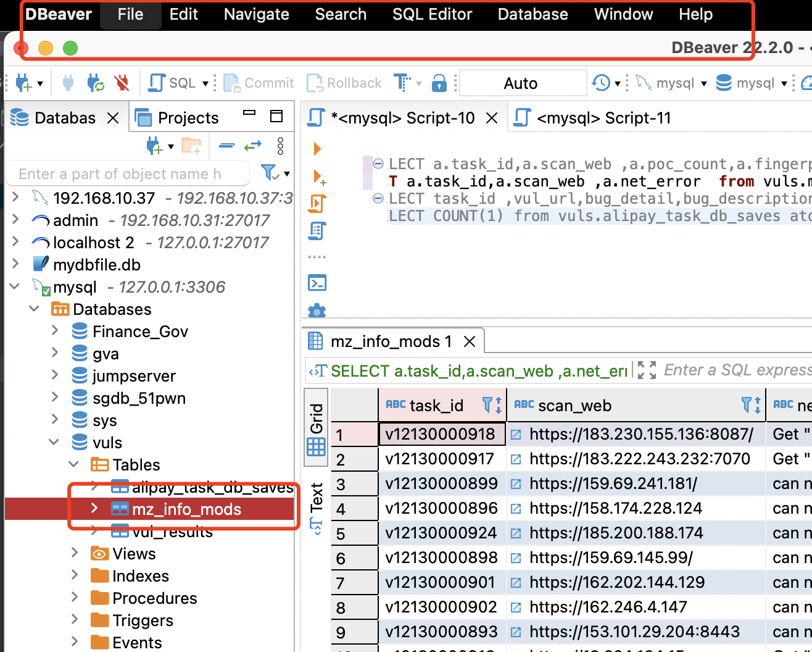Viewport: 812px width, 652px height.
Task: Open a new SQL script with the SQL button
Action: [x=173, y=83]
